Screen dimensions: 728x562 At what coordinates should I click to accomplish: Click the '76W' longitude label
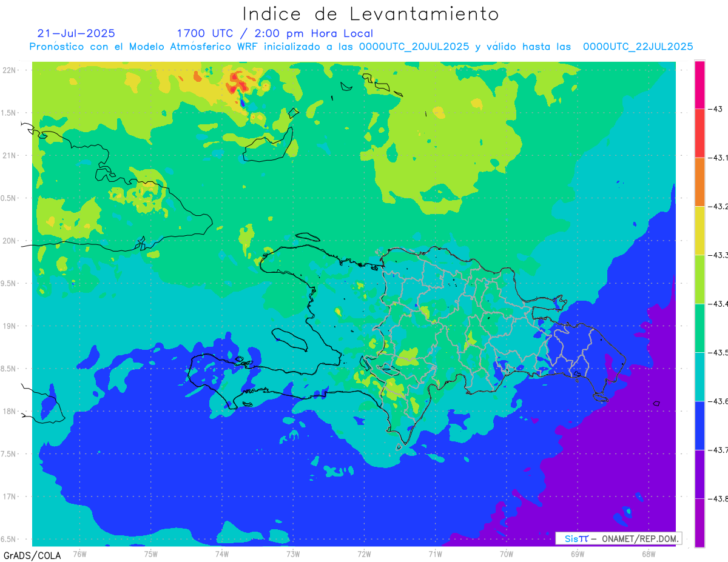pyautogui.click(x=79, y=554)
